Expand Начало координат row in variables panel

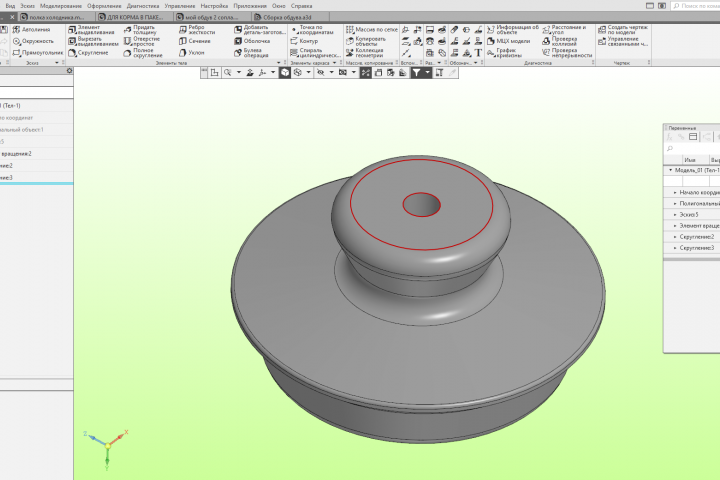(675, 192)
